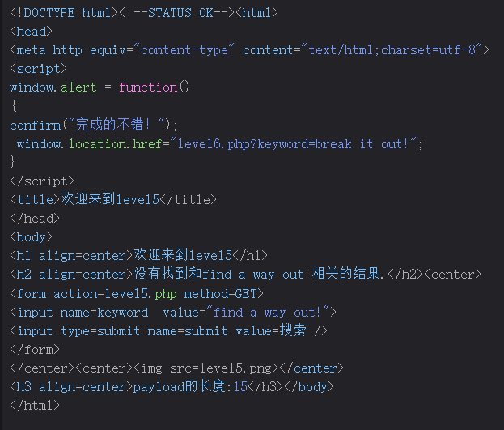The height and width of the screenshot is (430, 504).
Task: Click the form action=level15.php line
Action: coord(136,293)
